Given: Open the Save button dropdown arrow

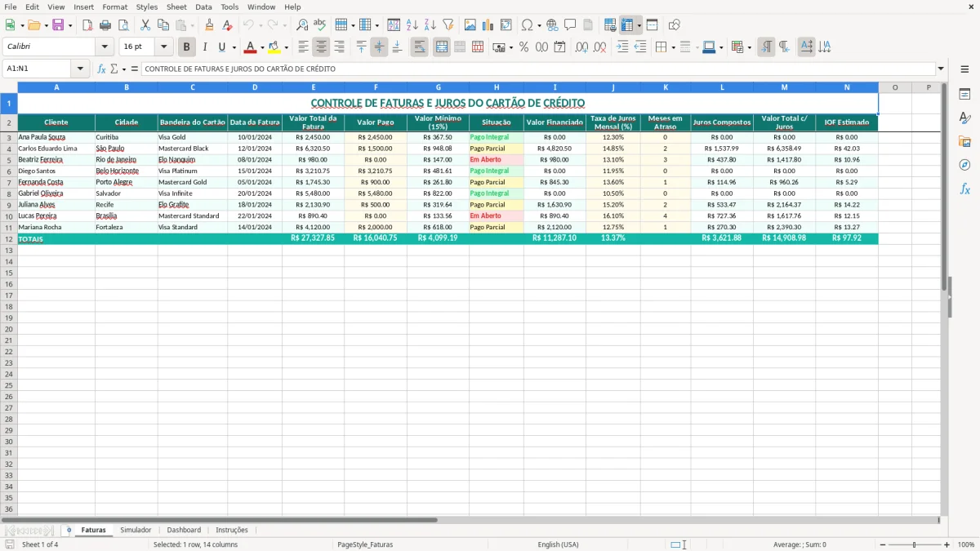Looking at the screenshot, I should click(x=69, y=25).
